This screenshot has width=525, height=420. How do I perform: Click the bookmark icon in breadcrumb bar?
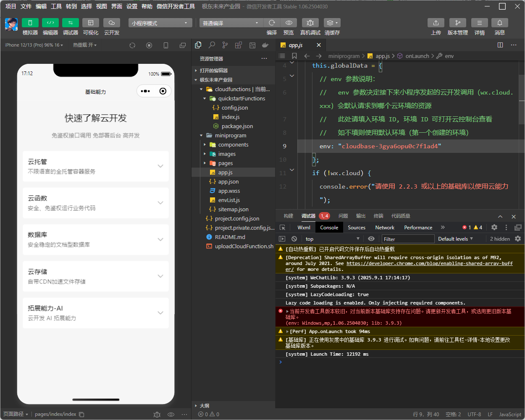[294, 56]
